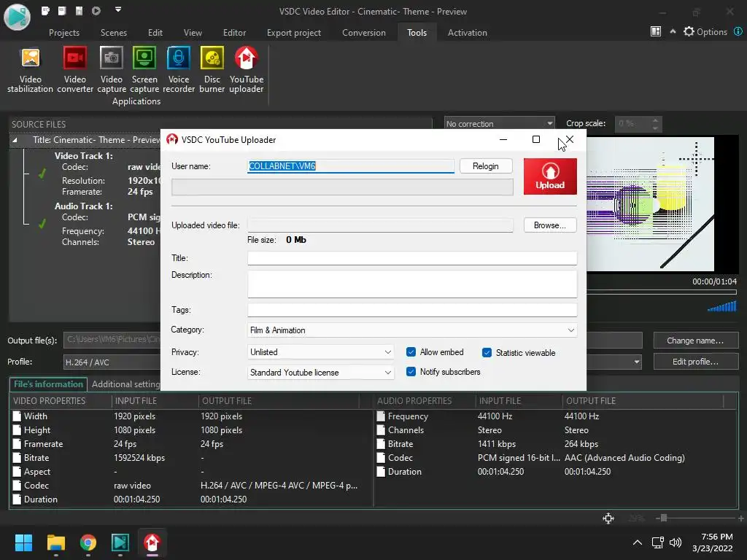Image resolution: width=747 pixels, height=560 pixels.
Task: Open the Scenes ribbon tab
Action: tap(113, 32)
